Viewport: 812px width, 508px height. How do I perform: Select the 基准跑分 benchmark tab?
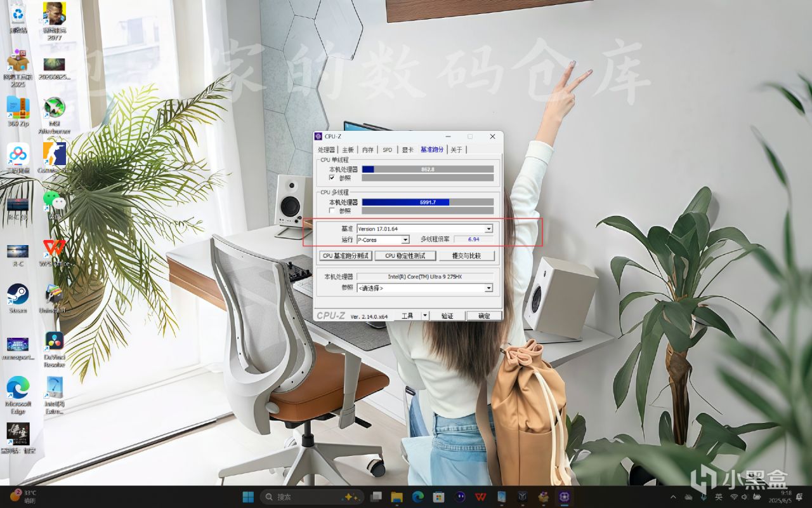432,149
